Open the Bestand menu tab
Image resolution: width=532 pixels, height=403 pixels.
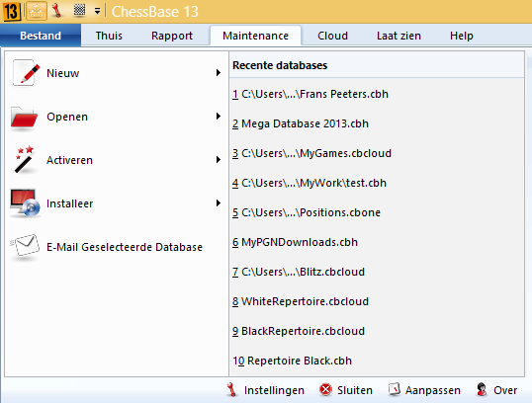pos(41,36)
